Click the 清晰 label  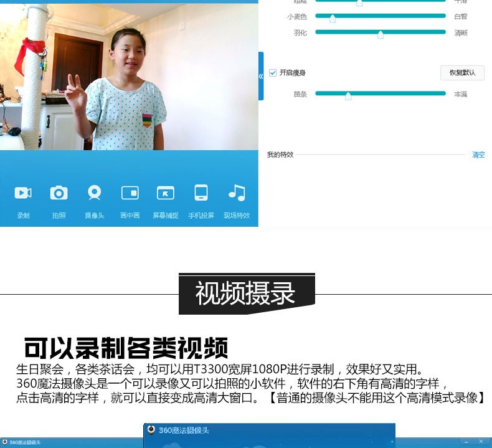(x=461, y=32)
